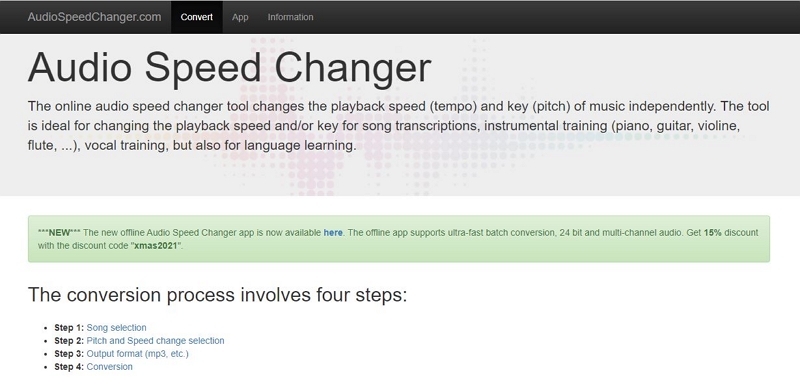Click the bold 'Step 1:' label

[x=69, y=328]
